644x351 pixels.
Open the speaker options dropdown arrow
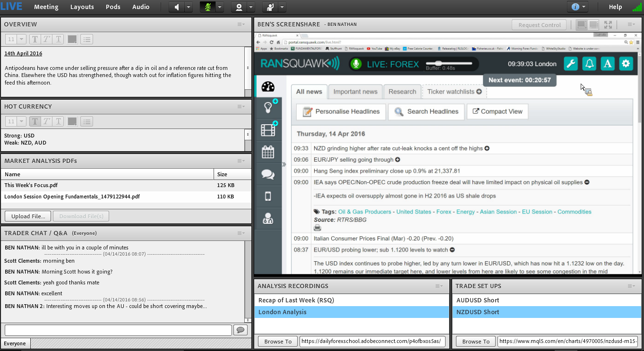pyautogui.click(x=188, y=7)
